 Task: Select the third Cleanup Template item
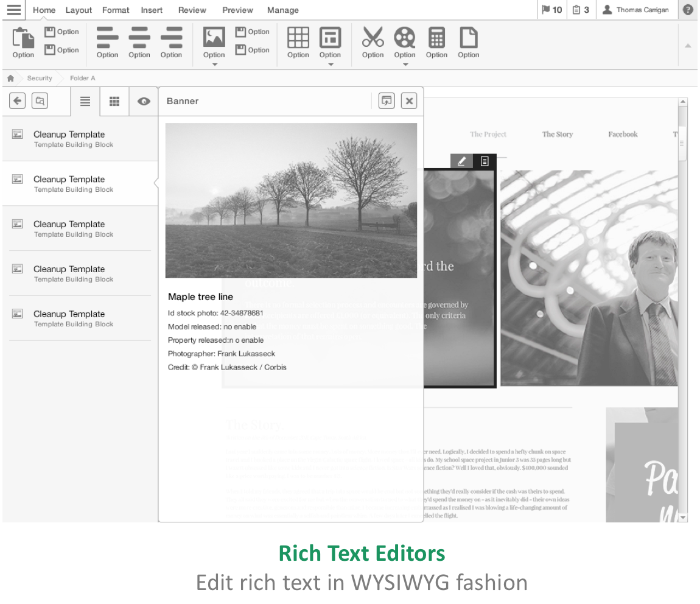pos(80,228)
